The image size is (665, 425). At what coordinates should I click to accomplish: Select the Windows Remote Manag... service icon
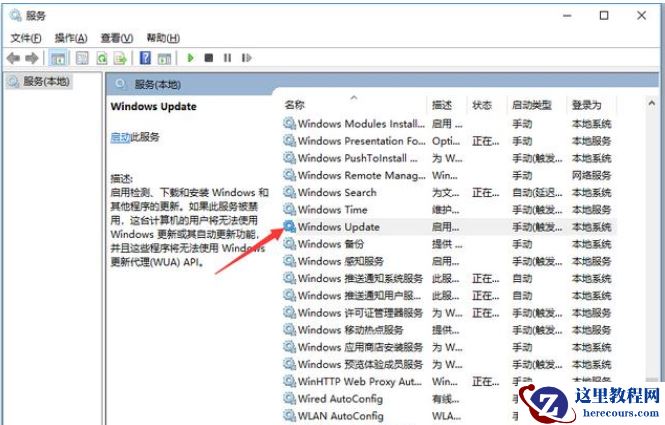(x=290, y=175)
